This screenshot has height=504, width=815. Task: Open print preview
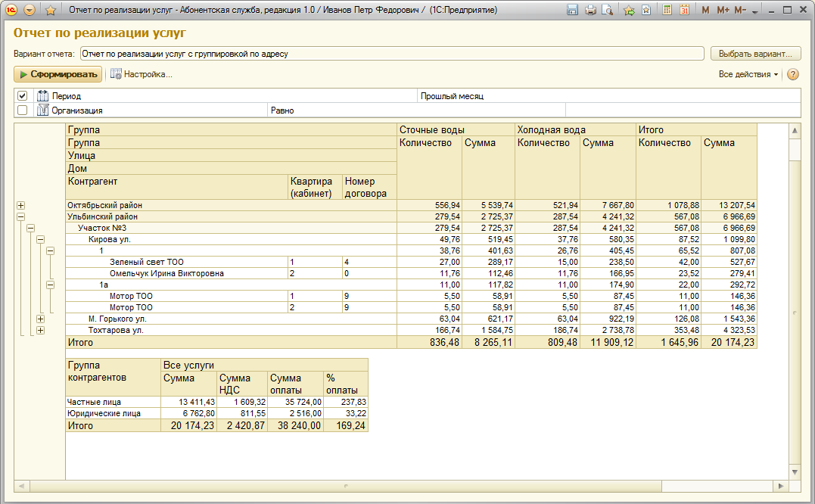pyautogui.click(x=605, y=11)
